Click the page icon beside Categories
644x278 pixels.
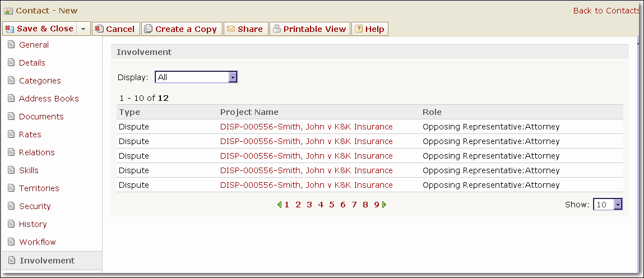tap(11, 80)
